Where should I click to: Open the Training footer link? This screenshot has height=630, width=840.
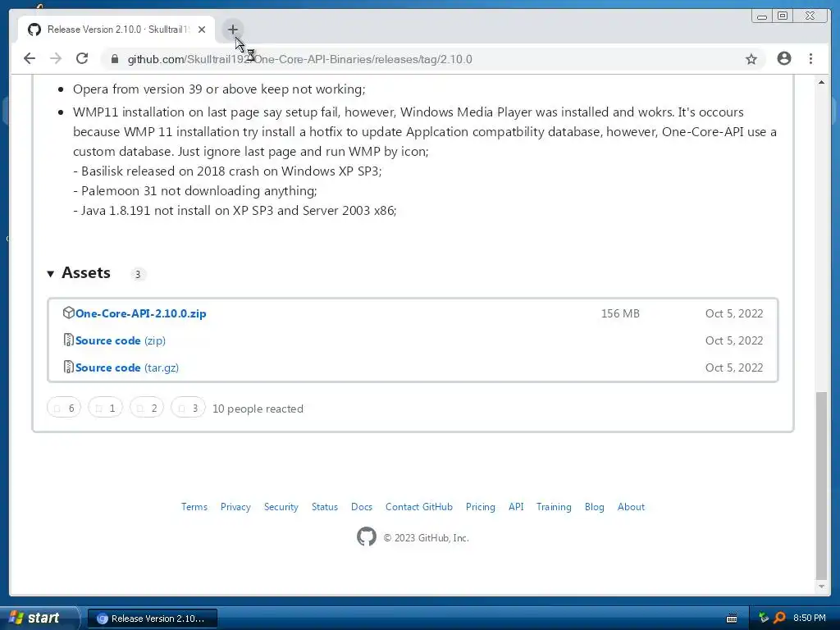(x=554, y=507)
